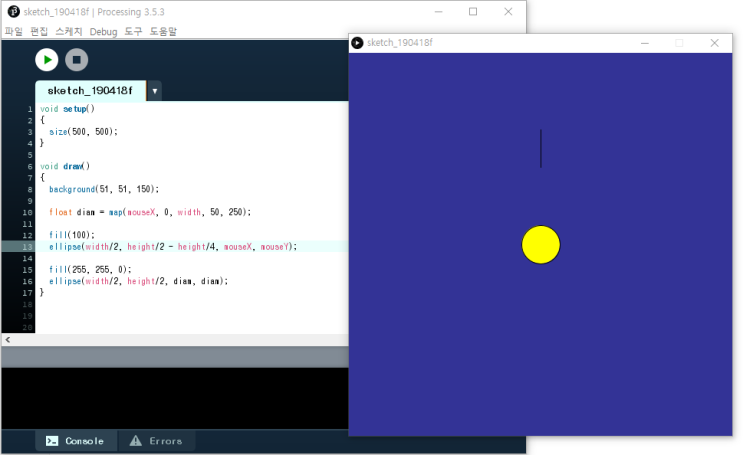Click the 'float diam = map(...)' line
Image resolution: width=743 pixels, height=455 pixels.
[150, 212]
